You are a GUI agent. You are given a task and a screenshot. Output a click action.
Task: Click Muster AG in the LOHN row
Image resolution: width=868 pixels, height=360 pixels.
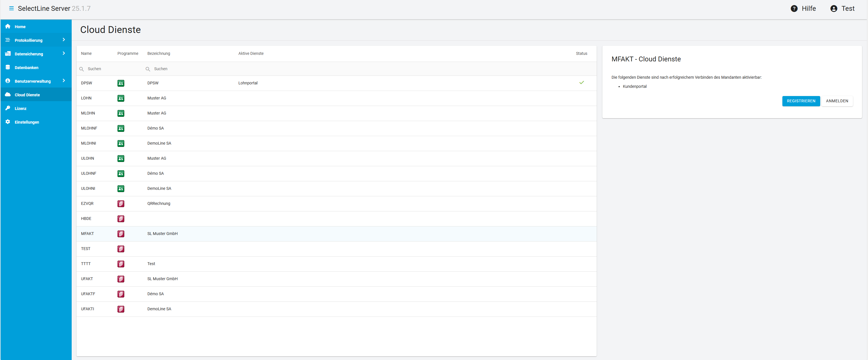157,98
